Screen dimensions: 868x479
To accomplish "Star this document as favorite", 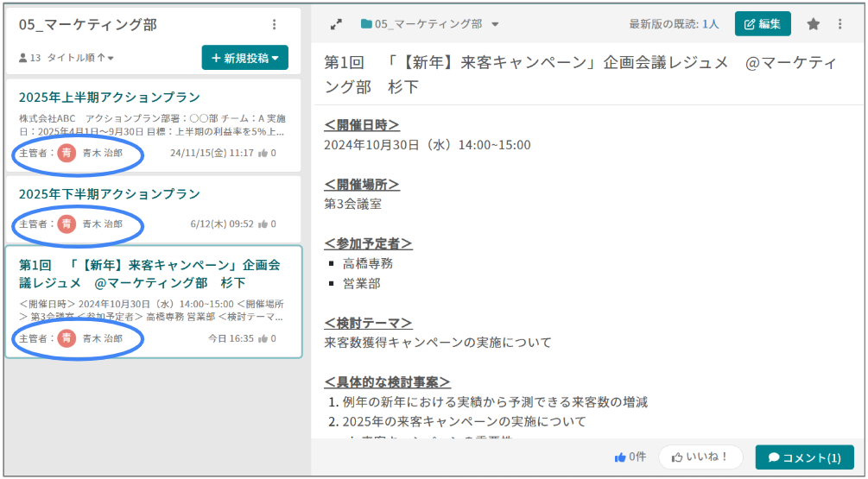I will [x=813, y=24].
